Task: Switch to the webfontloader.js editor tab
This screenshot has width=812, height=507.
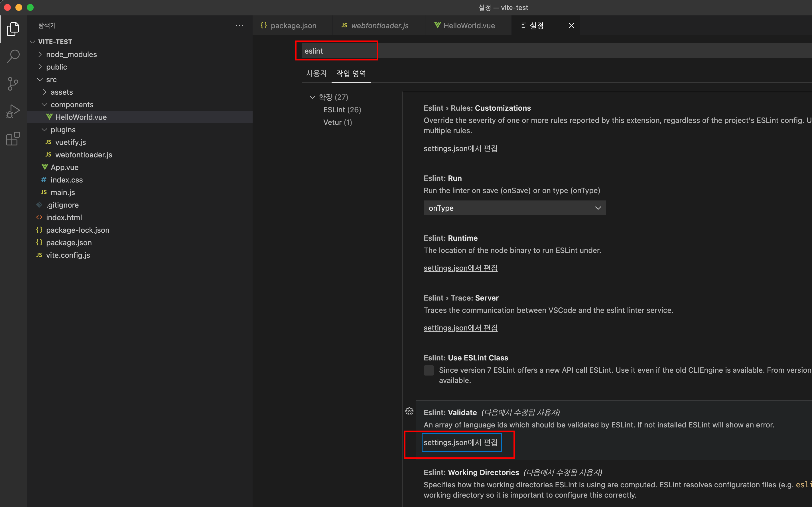Action: point(379,25)
